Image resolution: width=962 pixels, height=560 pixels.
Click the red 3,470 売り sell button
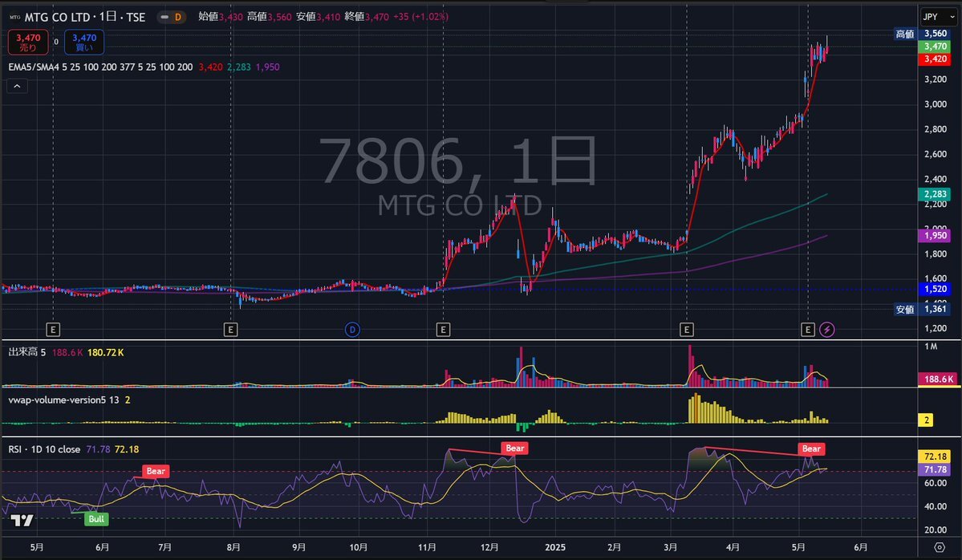[27, 43]
